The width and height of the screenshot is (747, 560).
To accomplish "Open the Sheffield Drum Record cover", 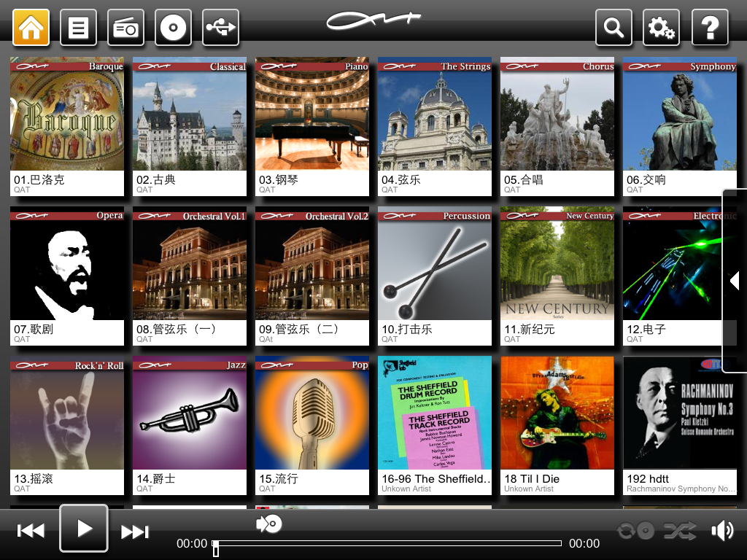I will click(435, 413).
